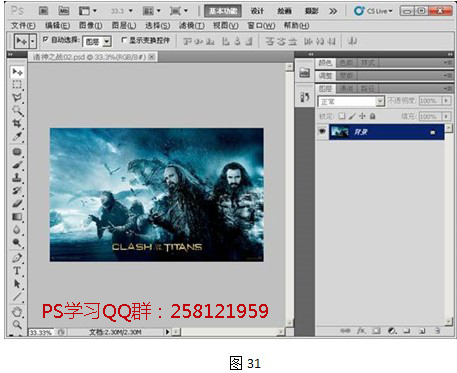Viewport: 457px width, 373px height.
Task: Expand the opacity 100% slider arrow
Action: click(x=446, y=100)
